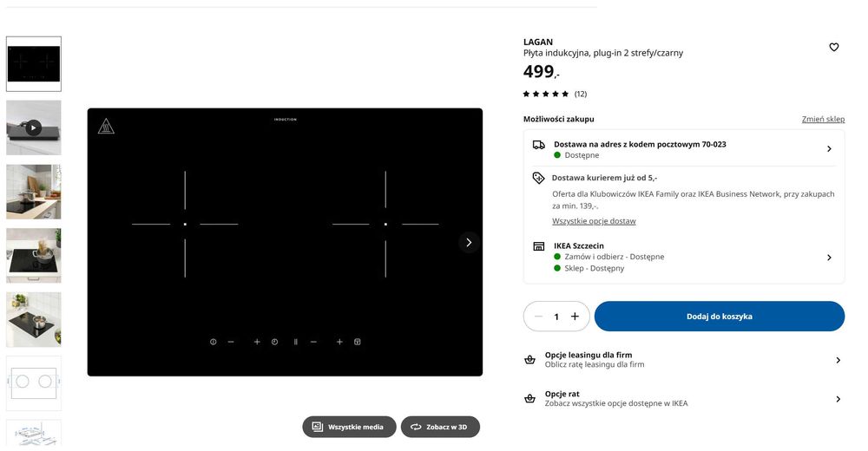
Task: Decrease quantity with minus button
Action: pos(538,317)
